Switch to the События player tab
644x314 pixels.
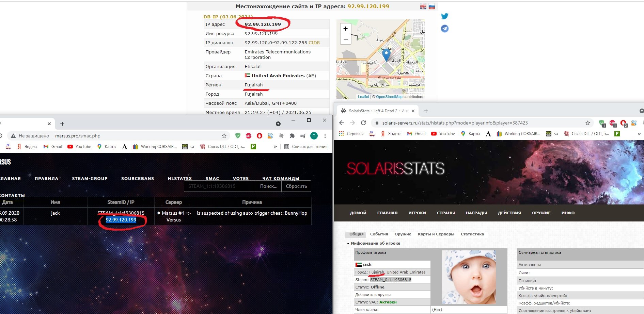(x=379, y=234)
